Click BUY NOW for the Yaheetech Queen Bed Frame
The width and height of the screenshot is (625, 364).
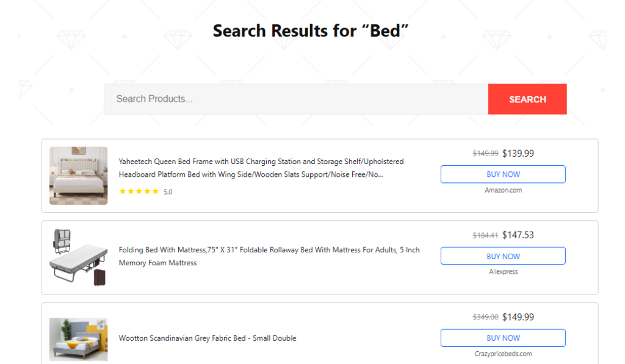502,174
